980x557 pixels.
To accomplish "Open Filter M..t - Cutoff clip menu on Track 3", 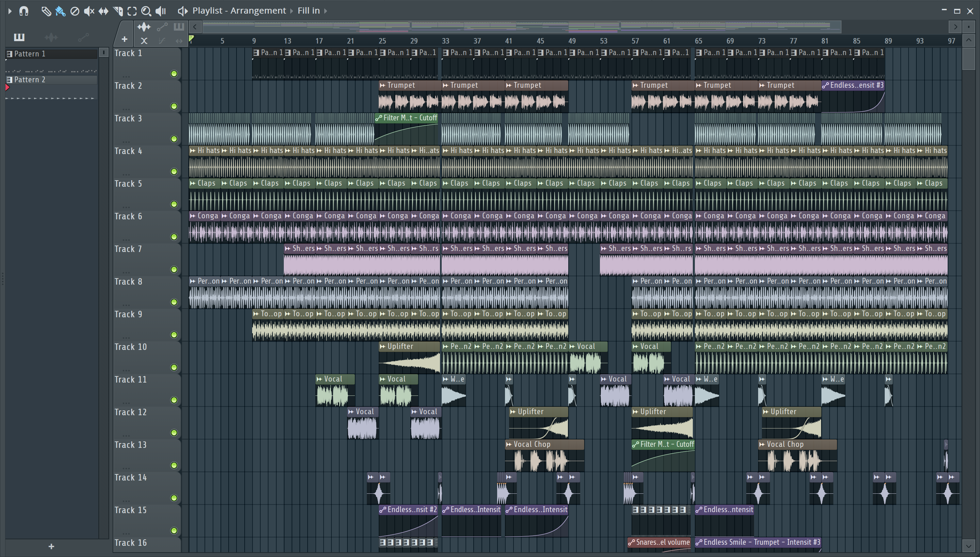I will tap(379, 118).
